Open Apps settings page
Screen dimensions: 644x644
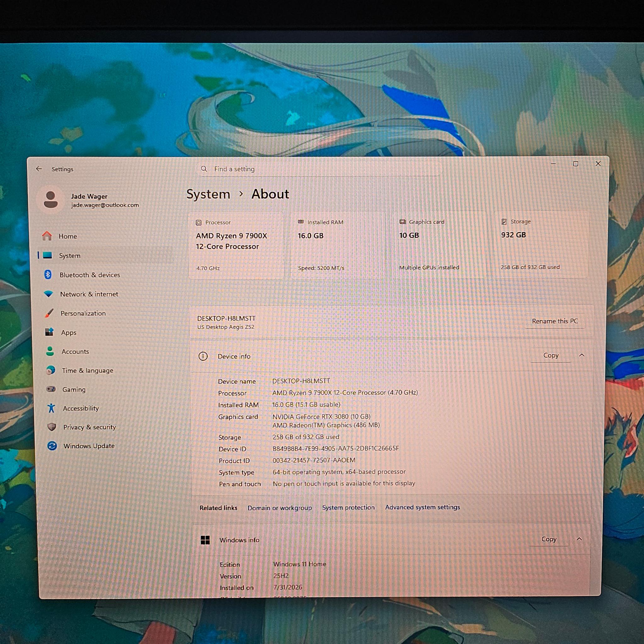coord(108,332)
